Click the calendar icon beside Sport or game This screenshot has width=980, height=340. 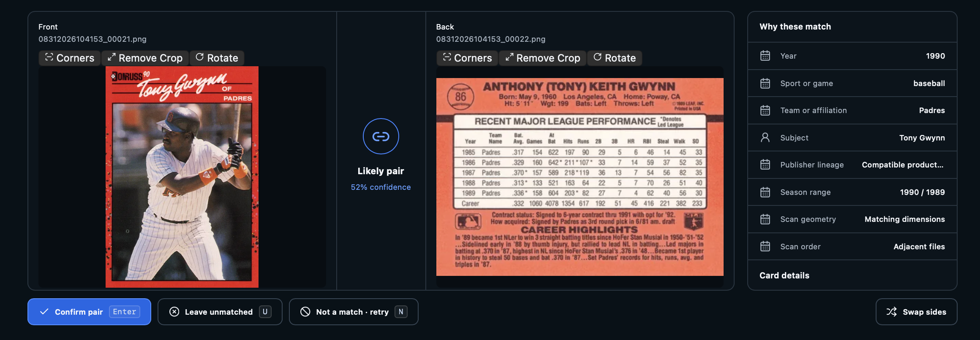[765, 83]
